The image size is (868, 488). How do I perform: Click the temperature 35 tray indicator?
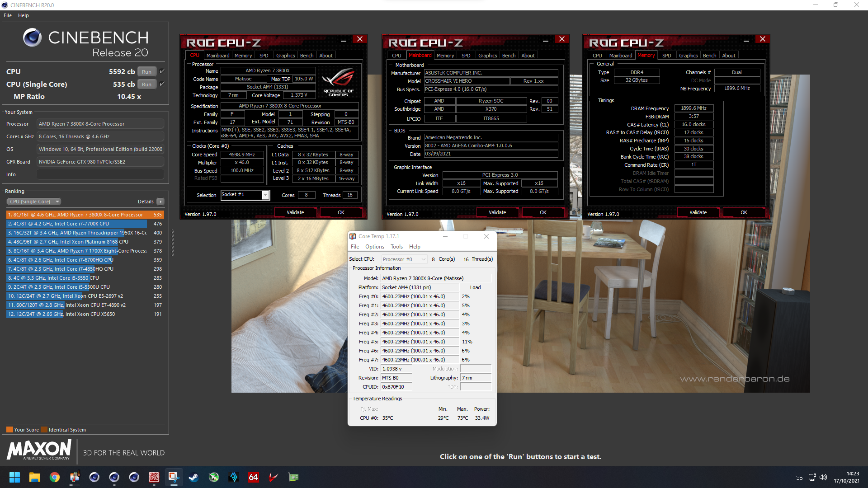click(x=799, y=478)
